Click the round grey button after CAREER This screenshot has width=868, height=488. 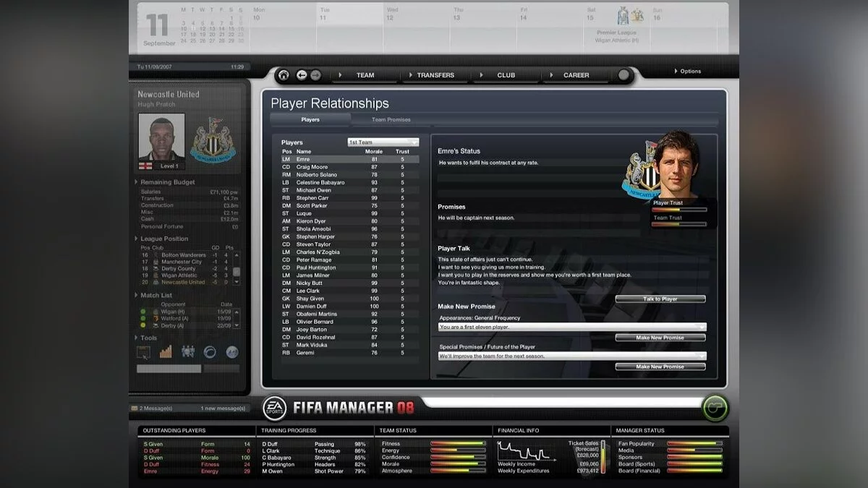624,75
